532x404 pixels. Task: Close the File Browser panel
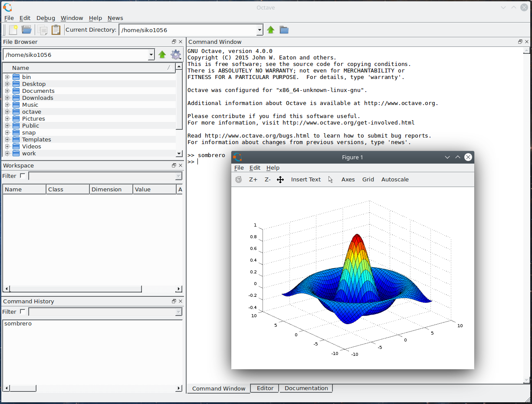click(x=181, y=42)
